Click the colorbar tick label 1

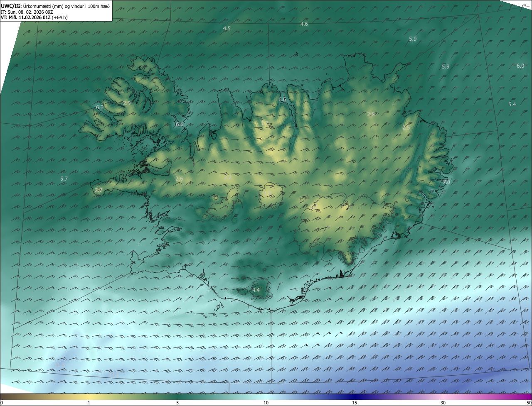point(89,403)
